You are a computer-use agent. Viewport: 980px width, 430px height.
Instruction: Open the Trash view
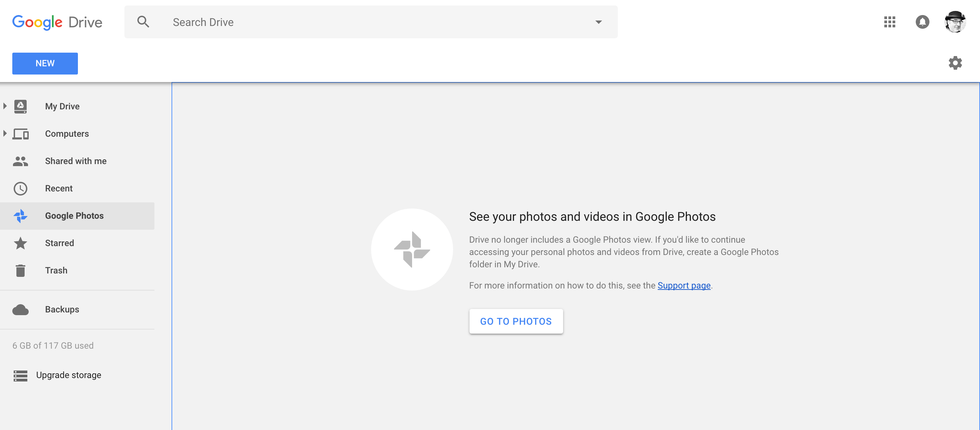(77, 271)
